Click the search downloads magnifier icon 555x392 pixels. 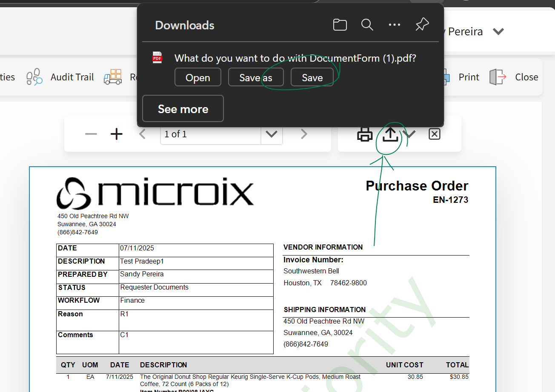click(x=367, y=25)
